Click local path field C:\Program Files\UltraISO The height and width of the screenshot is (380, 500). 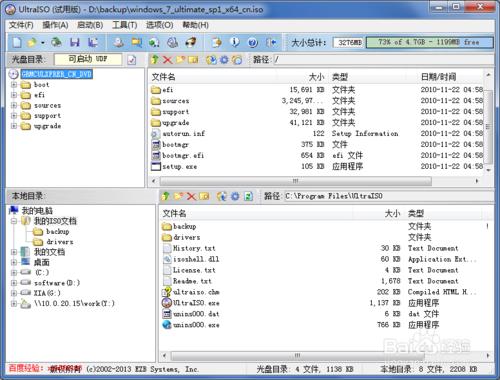coord(388,196)
